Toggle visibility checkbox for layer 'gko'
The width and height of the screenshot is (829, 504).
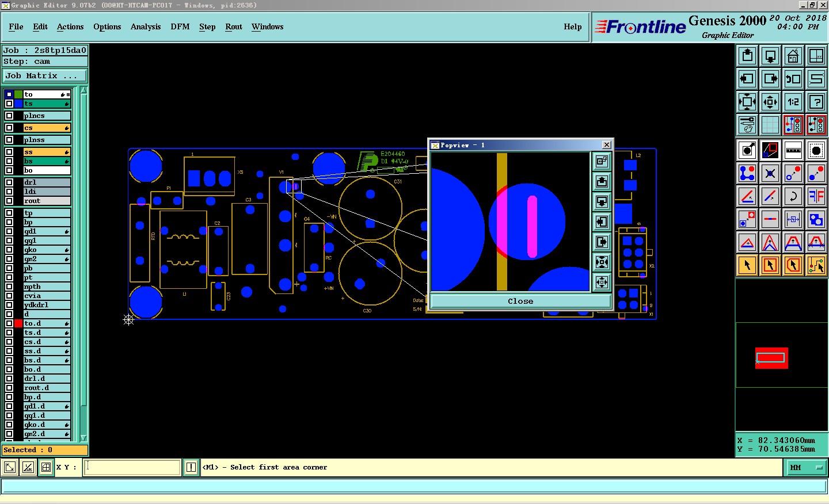[x=9, y=250]
